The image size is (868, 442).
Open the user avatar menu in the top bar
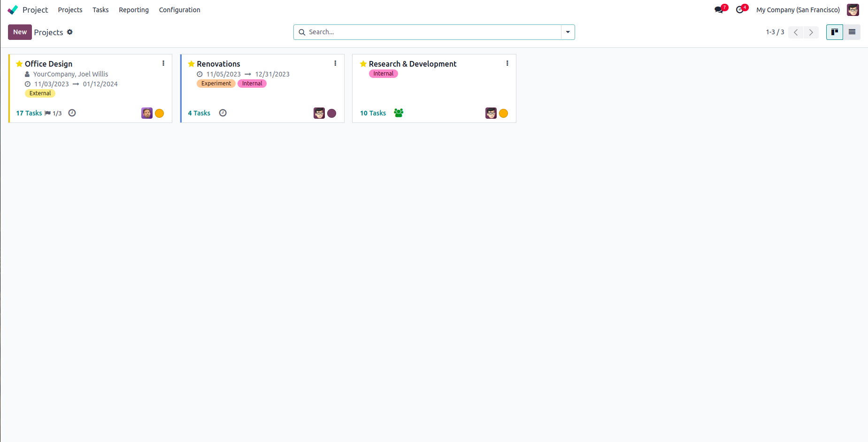tap(853, 10)
